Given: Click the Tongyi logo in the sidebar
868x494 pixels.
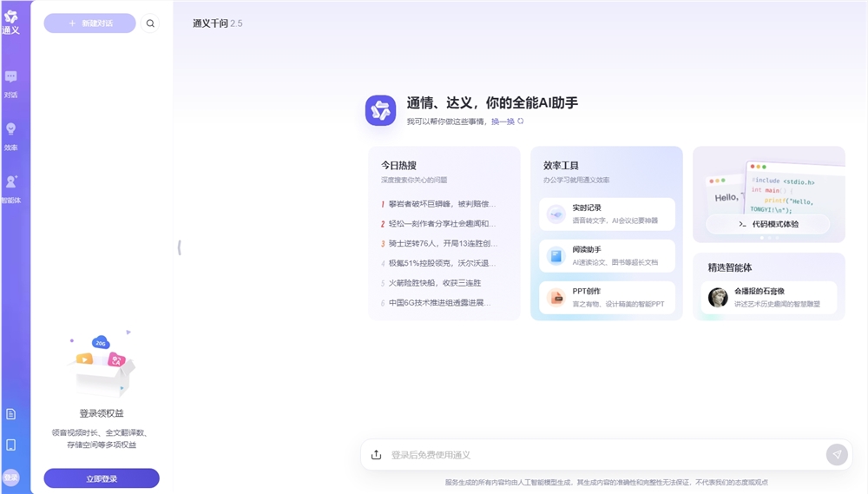Looking at the screenshot, I should 10,21.
